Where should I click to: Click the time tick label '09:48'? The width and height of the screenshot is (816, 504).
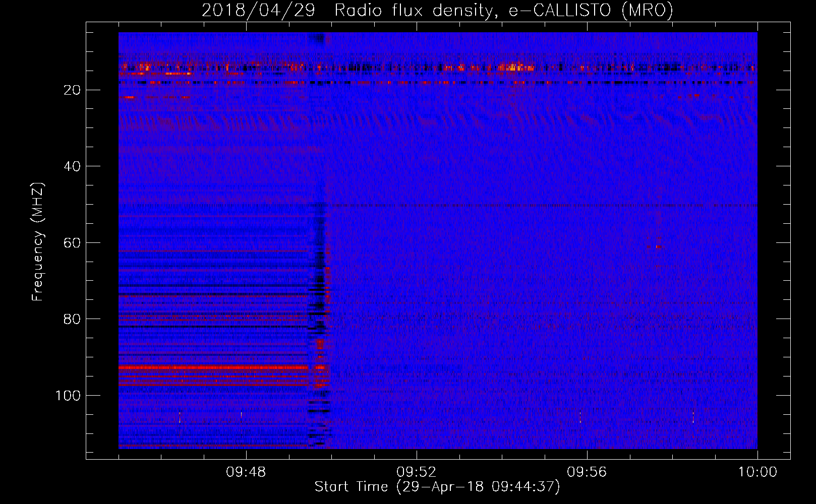point(246,472)
